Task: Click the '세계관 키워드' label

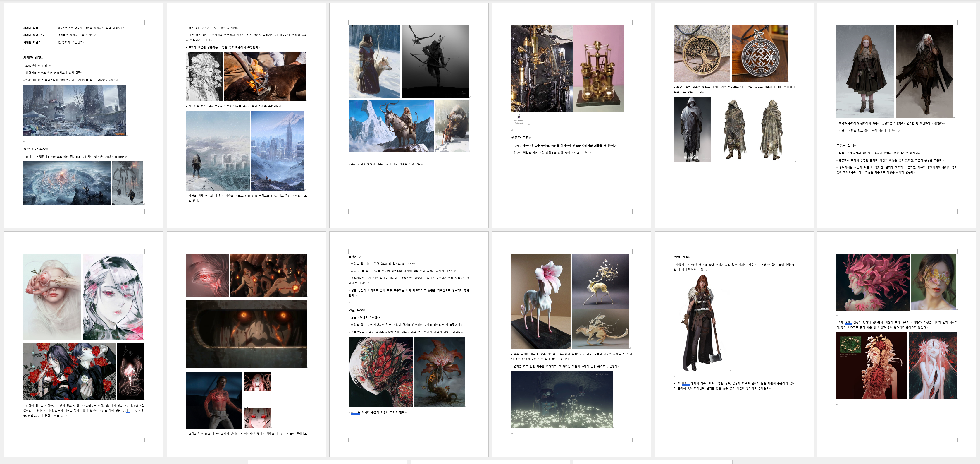Action: (x=32, y=42)
